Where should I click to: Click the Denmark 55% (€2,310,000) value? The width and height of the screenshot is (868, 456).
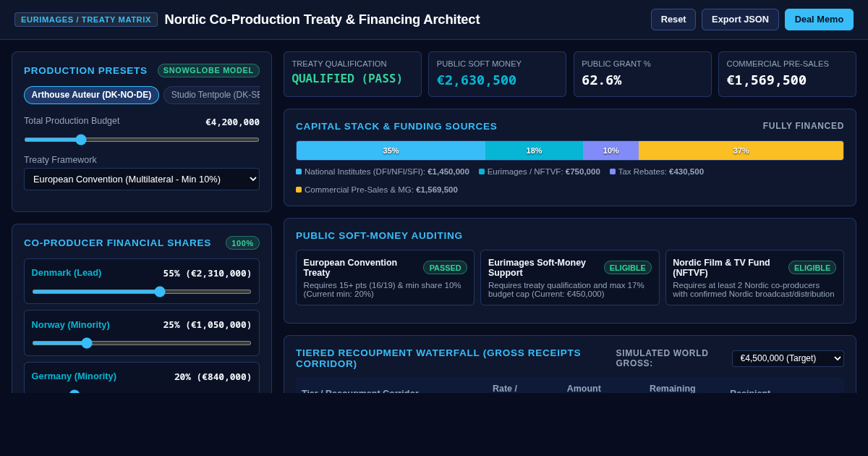208,273
